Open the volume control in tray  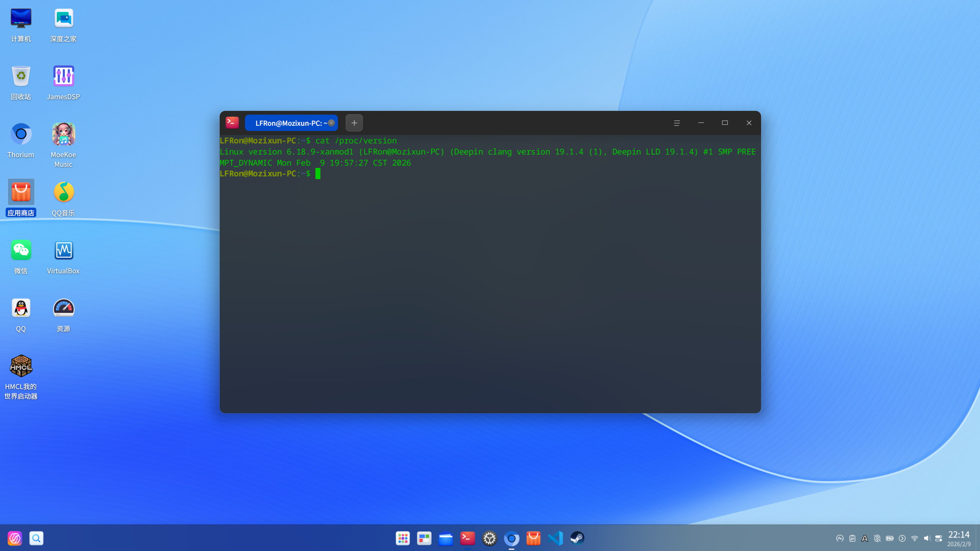(x=927, y=538)
